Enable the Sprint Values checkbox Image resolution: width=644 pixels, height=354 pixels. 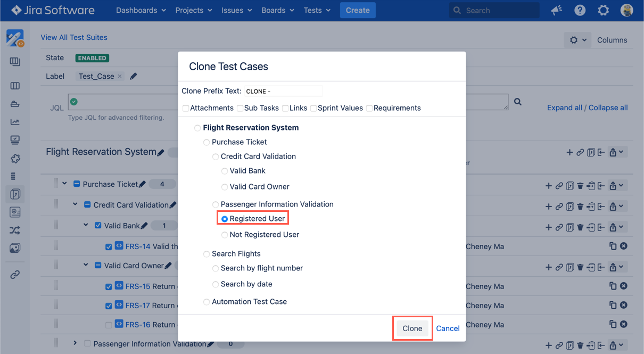[x=313, y=108]
